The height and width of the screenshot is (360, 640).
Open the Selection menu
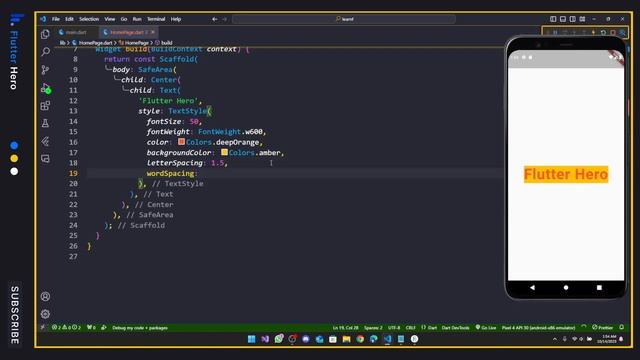click(x=89, y=19)
